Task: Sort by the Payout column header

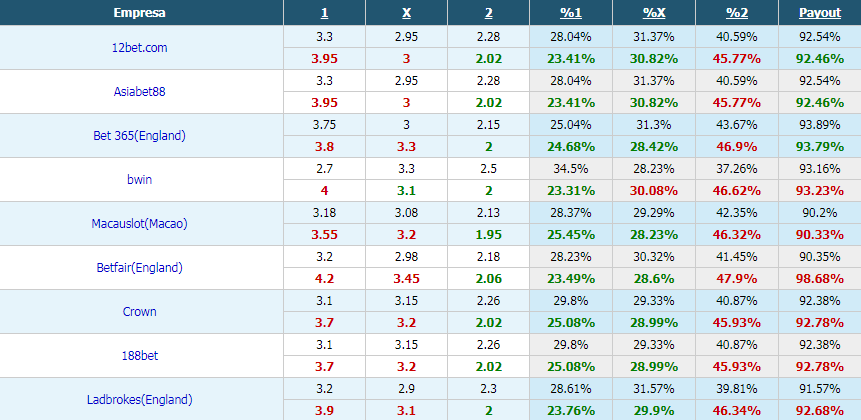Action: pyautogui.click(x=820, y=13)
